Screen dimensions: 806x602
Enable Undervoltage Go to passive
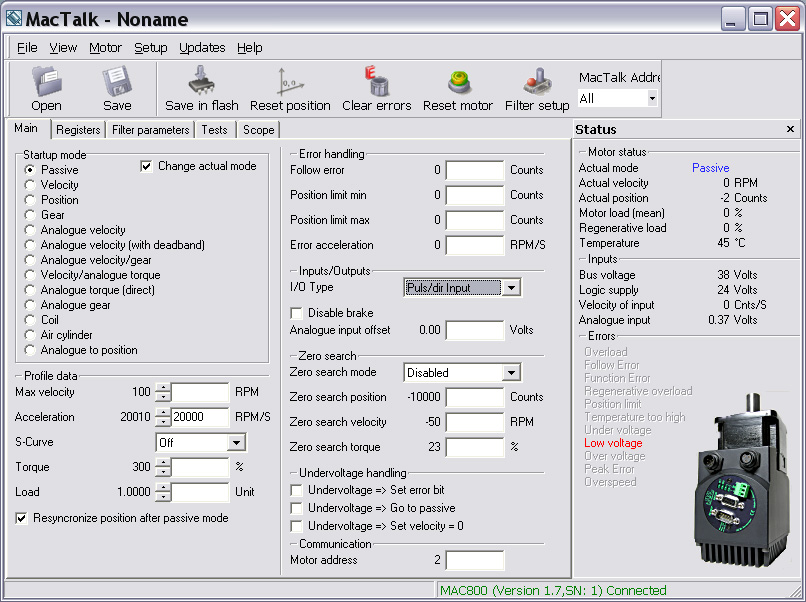[x=296, y=508]
